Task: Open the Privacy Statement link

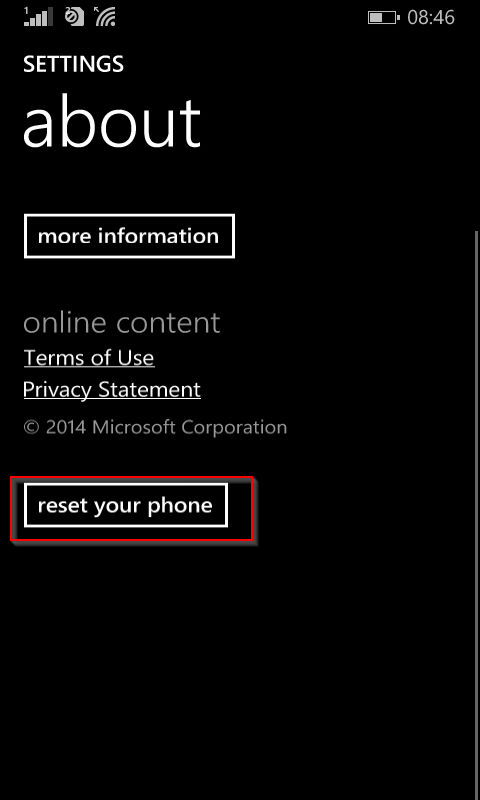Action: [x=112, y=390]
